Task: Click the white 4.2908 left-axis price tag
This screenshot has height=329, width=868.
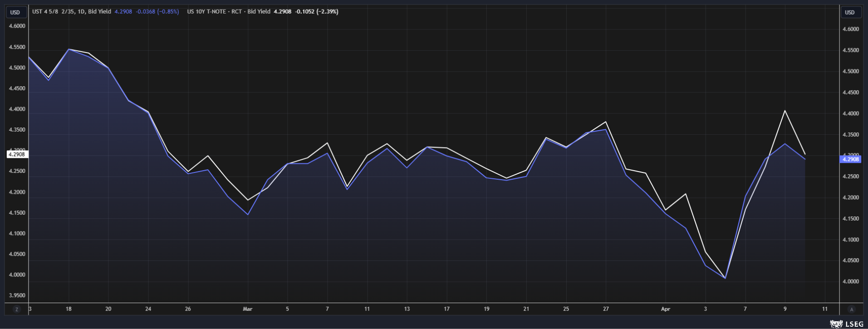Action: 17,154
